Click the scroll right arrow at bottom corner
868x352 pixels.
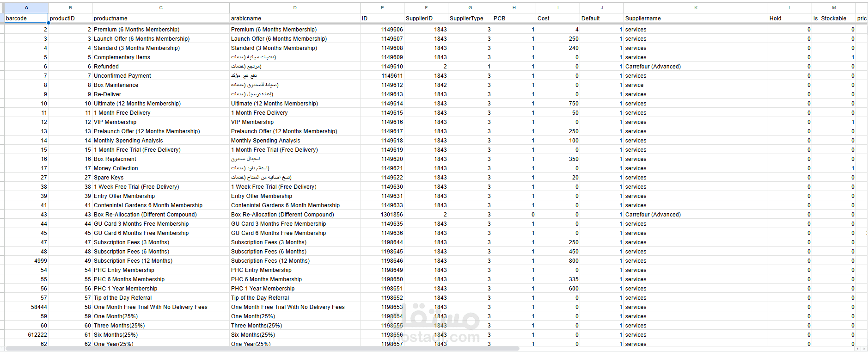[x=864, y=349]
